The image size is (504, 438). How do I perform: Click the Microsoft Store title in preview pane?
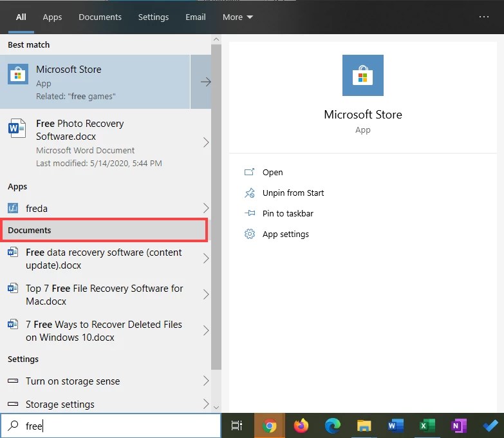pos(363,115)
